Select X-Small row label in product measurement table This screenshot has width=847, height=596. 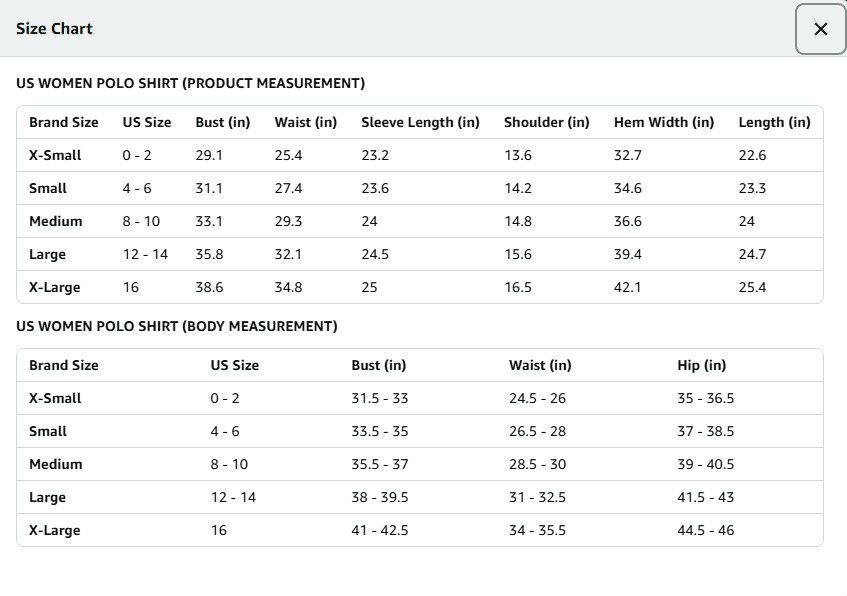(55, 155)
